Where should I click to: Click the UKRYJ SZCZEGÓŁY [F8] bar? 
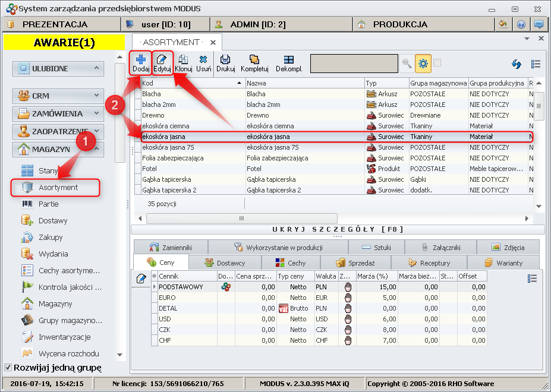coord(337,229)
